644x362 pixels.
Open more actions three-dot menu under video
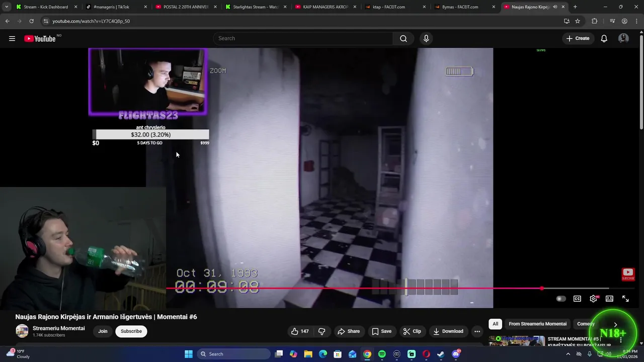click(x=477, y=331)
